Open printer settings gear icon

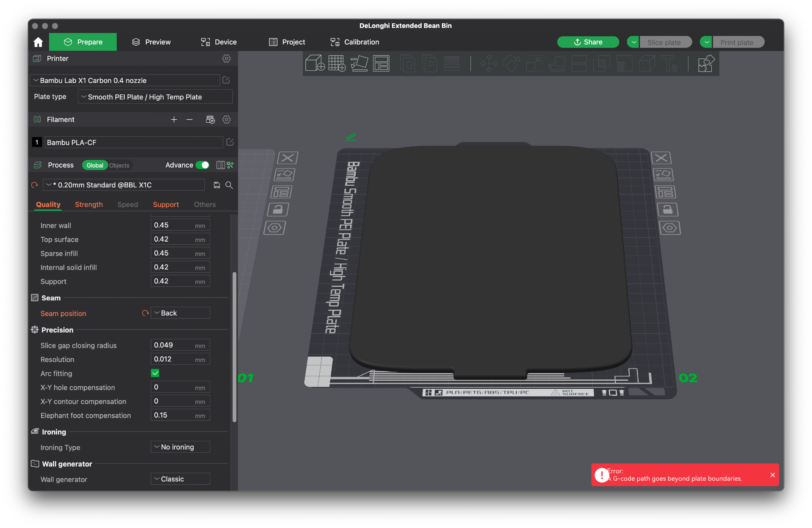pos(227,58)
